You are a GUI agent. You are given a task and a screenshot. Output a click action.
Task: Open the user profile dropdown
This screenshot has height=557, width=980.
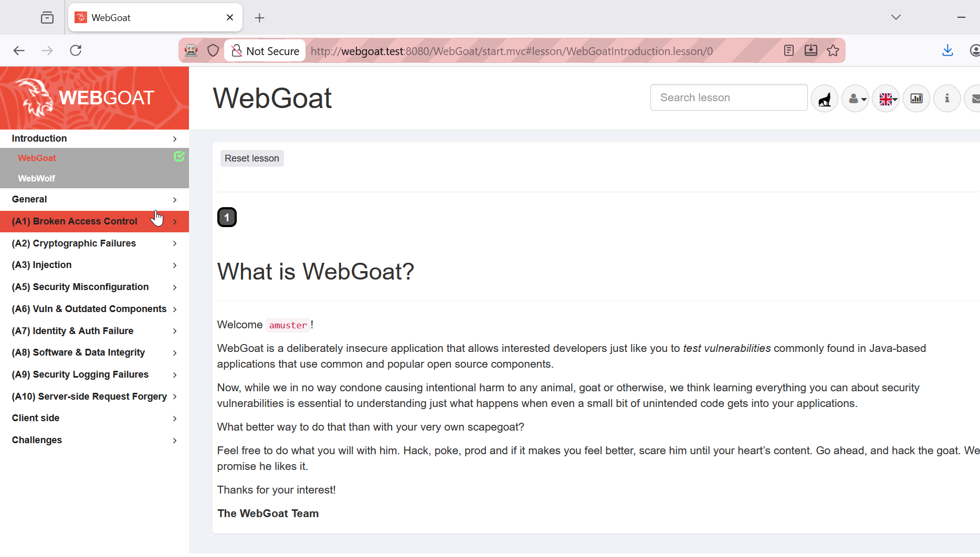(856, 98)
